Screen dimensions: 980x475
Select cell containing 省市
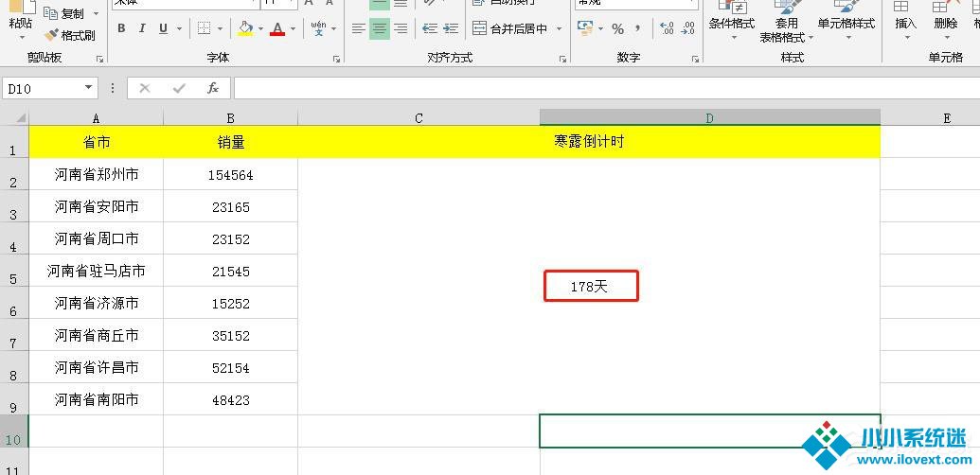[x=97, y=142]
